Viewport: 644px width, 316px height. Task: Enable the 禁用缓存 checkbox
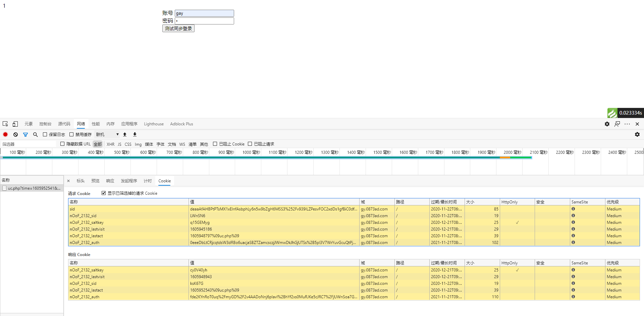[x=71, y=134]
